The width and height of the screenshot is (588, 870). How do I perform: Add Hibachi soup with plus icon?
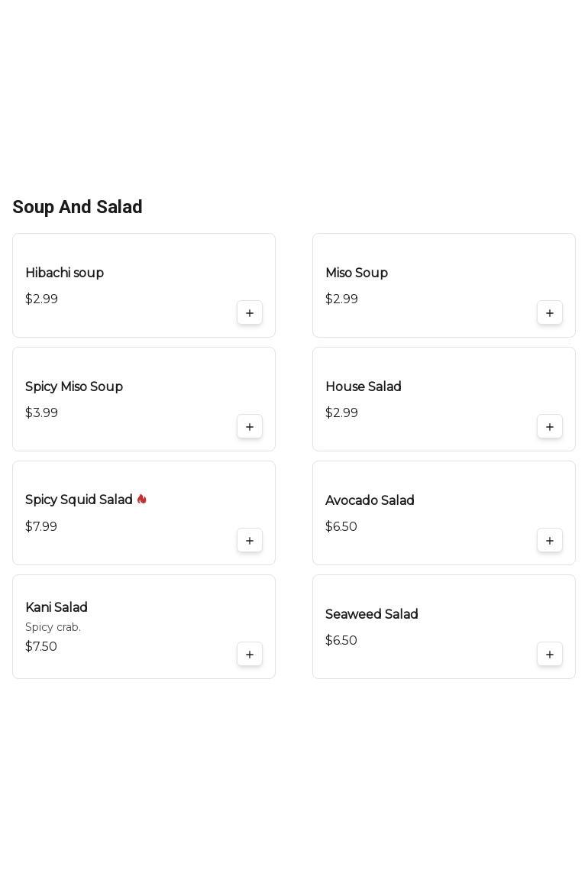click(x=250, y=313)
